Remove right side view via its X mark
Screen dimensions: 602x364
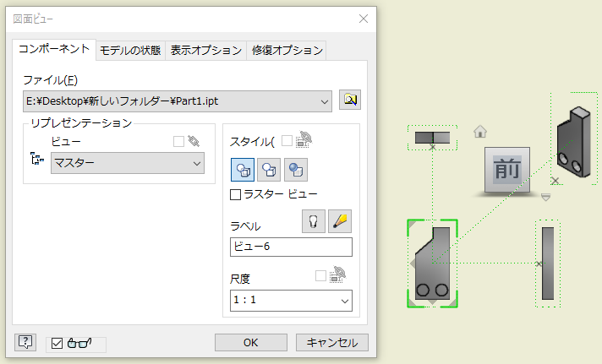(x=539, y=263)
